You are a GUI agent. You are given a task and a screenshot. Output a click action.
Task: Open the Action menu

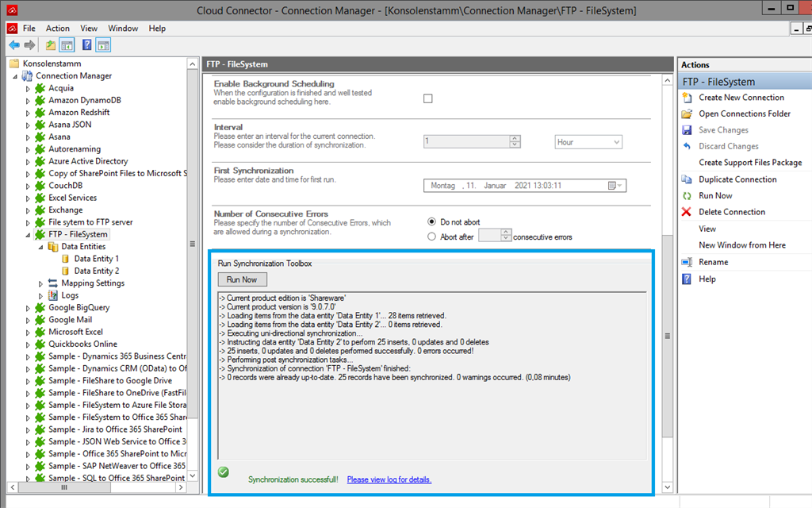coord(57,29)
